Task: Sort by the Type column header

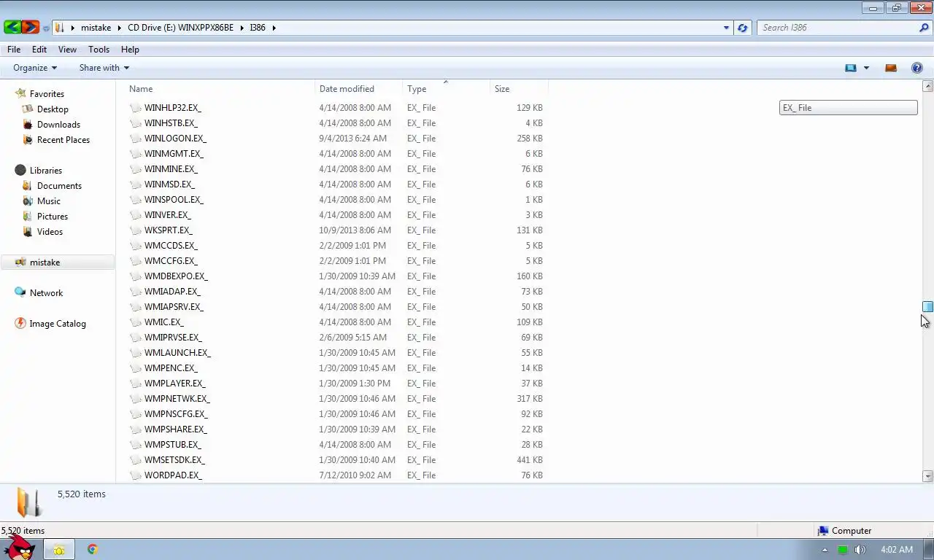Action: pyautogui.click(x=417, y=89)
